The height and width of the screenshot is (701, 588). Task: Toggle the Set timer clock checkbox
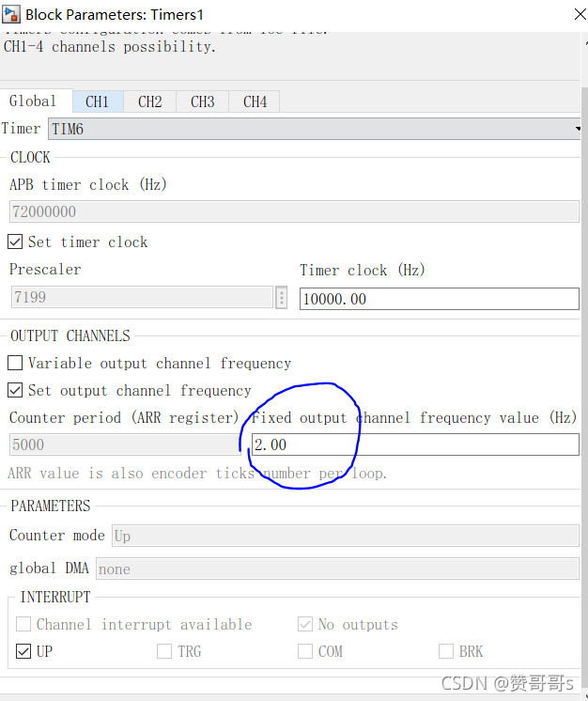15,241
